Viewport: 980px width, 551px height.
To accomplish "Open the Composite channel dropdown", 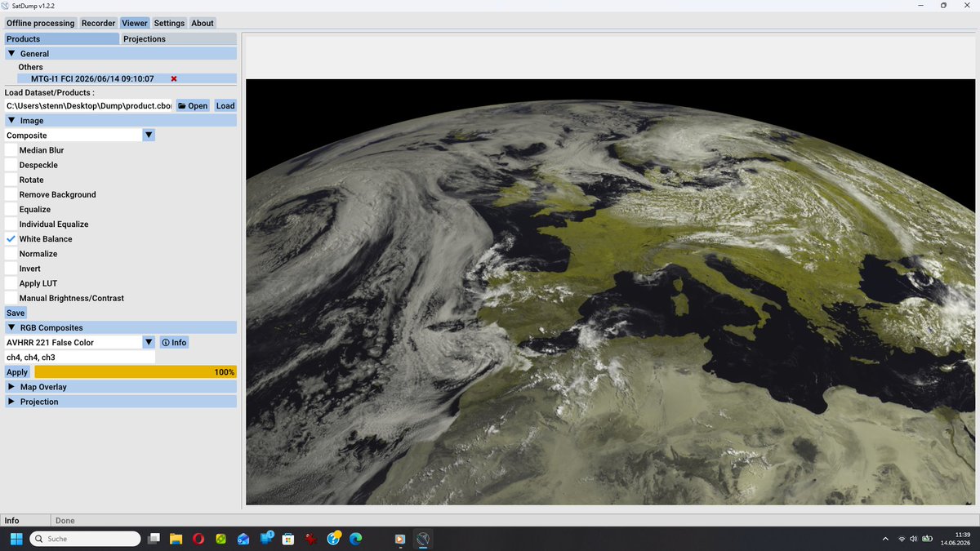I will point(80,136).
